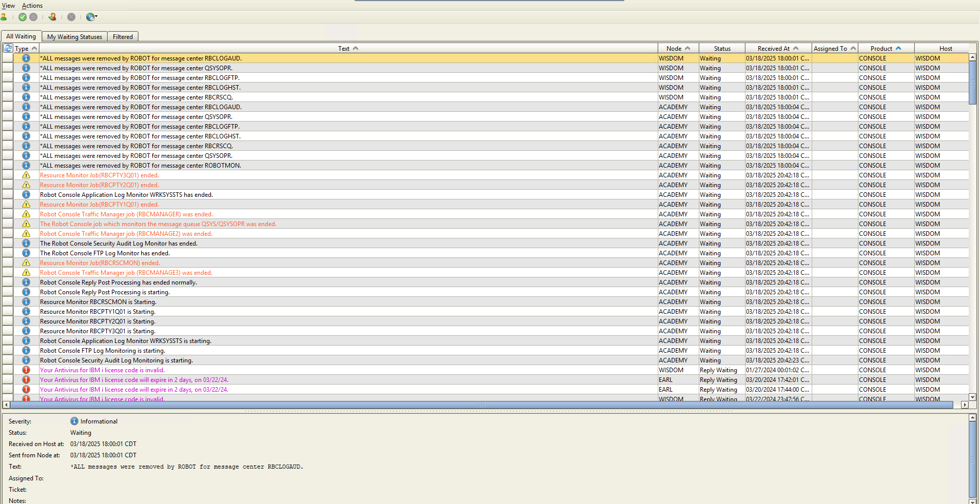Click the gray up-arrow toolbar icon

tap(33, 17)
